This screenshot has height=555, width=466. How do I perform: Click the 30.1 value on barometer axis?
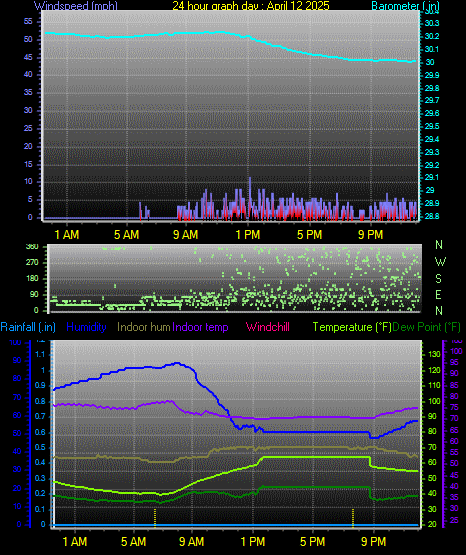click(432, 49)
